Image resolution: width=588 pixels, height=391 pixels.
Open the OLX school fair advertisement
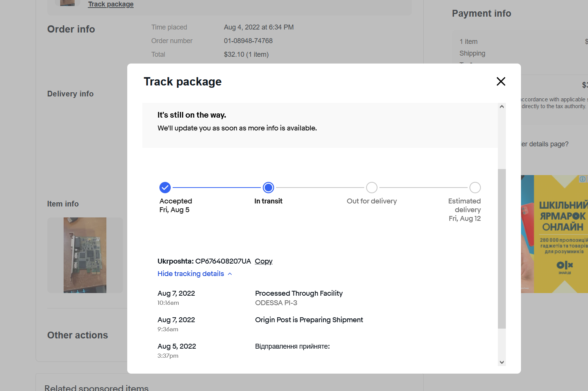[555, 234]
